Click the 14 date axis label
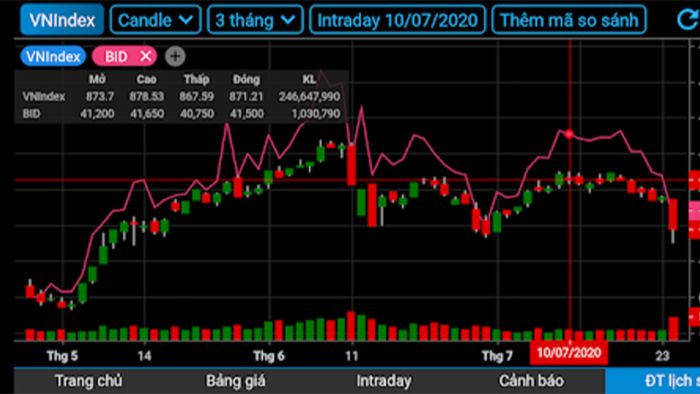 click(144, 356)
